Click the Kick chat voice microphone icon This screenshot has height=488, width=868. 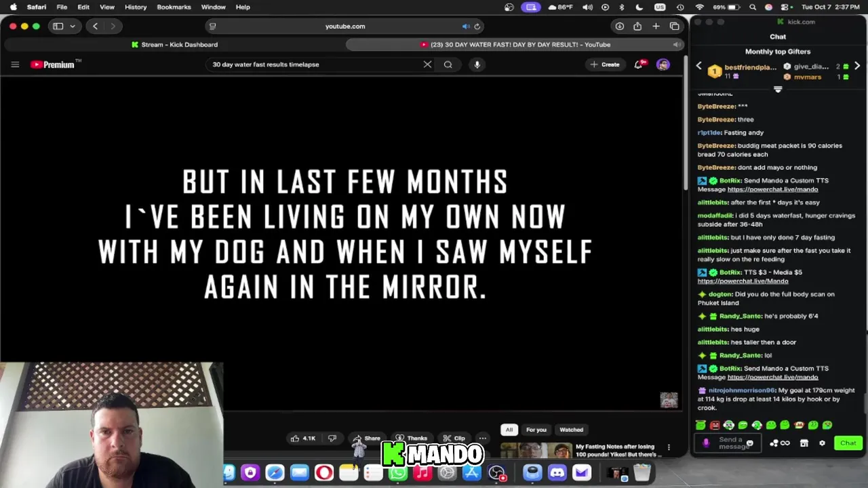coord(706,443)
